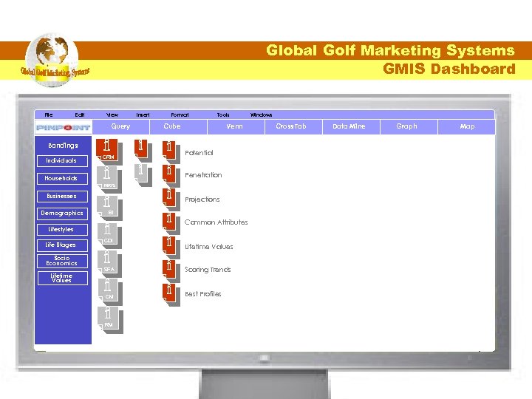532x399 pixels.
Task: Open the Format menu
Action: [180, 115]
